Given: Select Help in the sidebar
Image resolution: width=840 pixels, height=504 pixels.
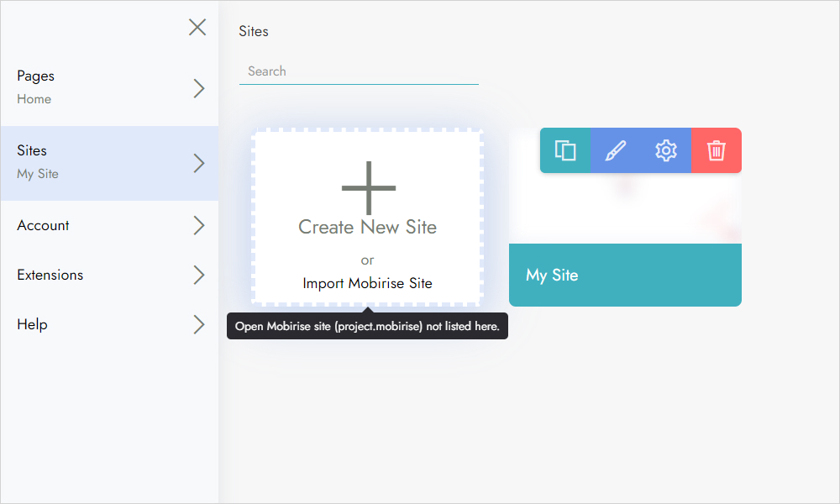Looking at the screenshot, I should click(x=32, y=324).
